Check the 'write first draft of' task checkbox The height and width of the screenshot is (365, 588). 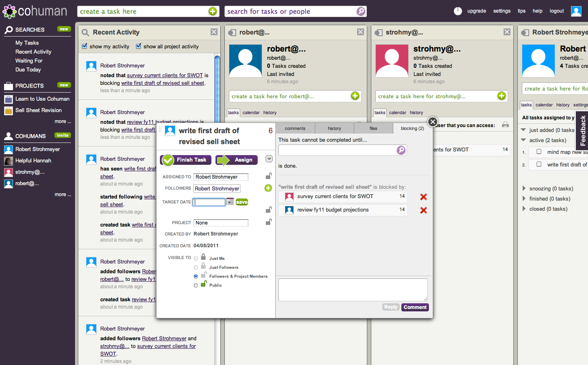539,164
